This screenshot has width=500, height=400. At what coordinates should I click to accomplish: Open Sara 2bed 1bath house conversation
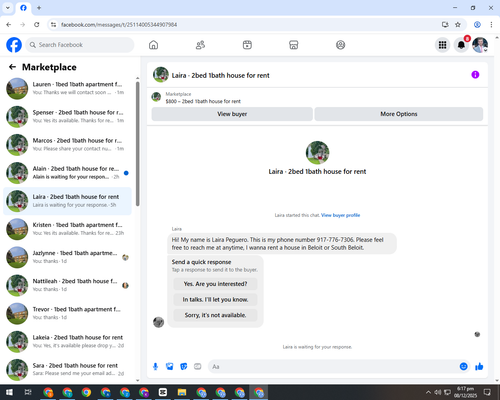(x=67, y=369)
